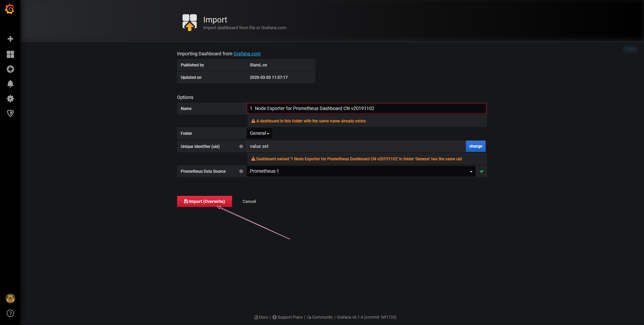Image resolution: width=644 pixels, height=325 pixels.
Task: Click the Folder label
Action: (x=186, y=133)
